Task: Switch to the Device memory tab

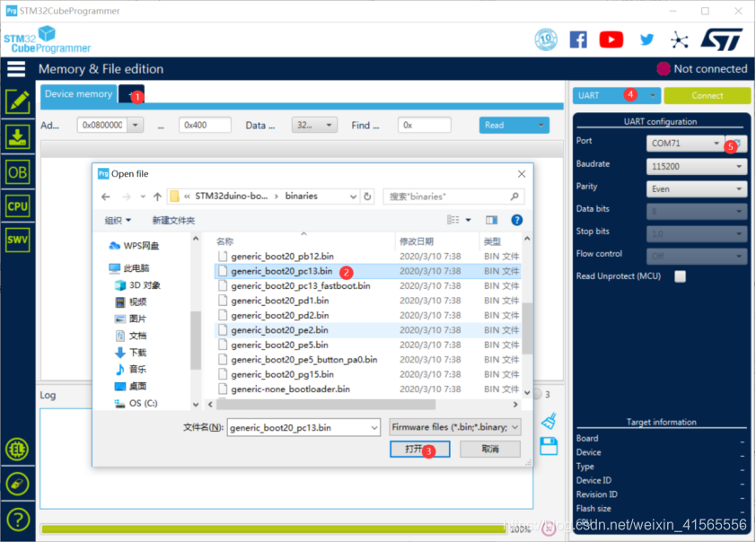Action: [79, 94]
